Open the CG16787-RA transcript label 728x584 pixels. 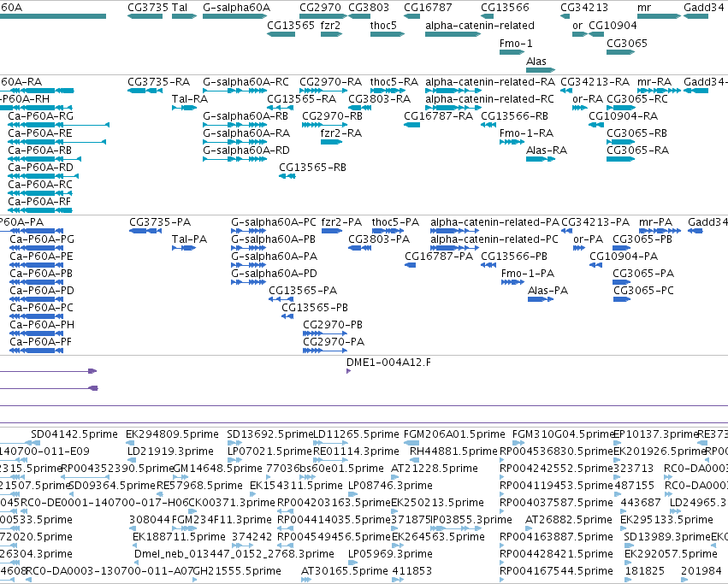(x=439, y=116)
